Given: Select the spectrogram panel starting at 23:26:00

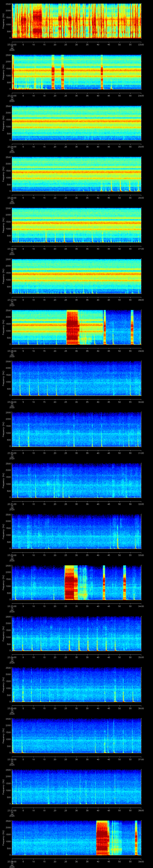Looking at the screenshot, I should [77, 225].
